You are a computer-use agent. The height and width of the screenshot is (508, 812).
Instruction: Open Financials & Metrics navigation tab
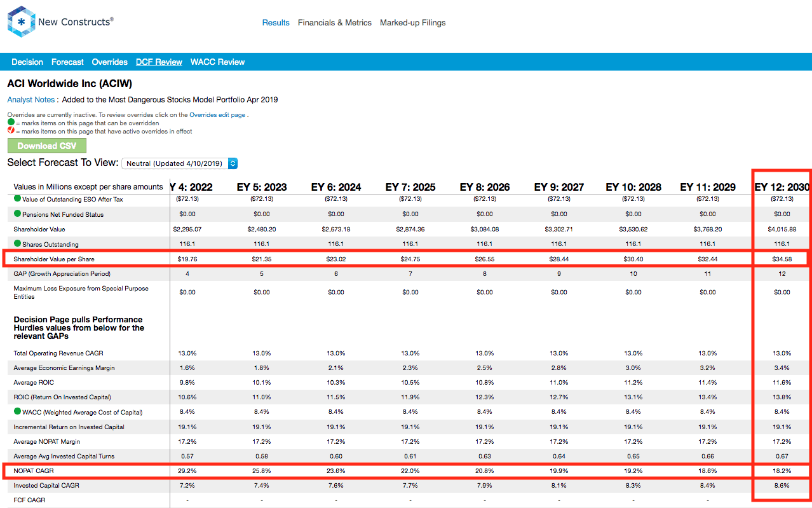[335, 22]
